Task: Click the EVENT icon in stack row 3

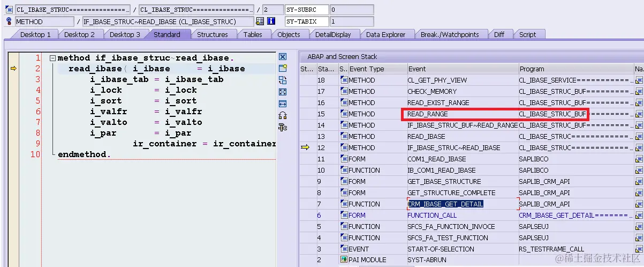Action: point(344,249)
